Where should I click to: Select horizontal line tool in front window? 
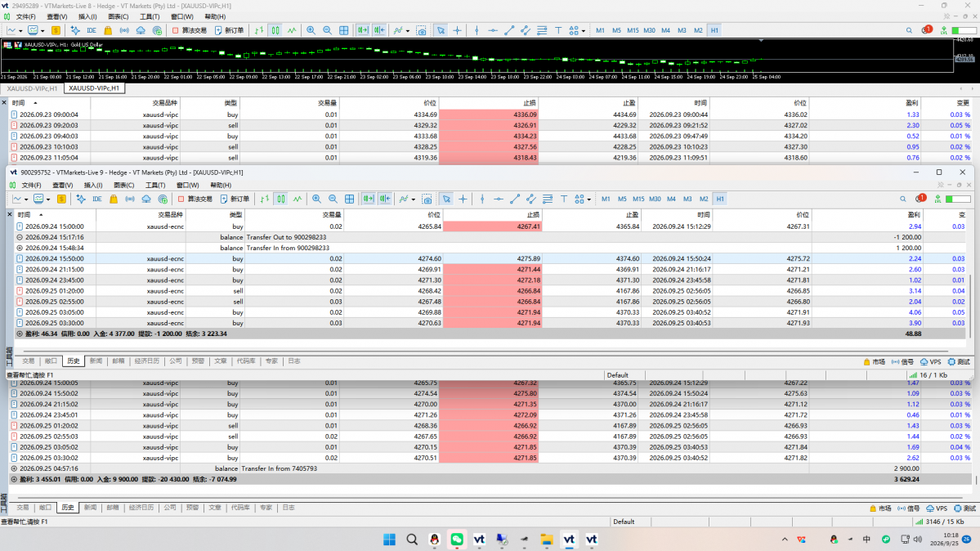pos(498,199)
